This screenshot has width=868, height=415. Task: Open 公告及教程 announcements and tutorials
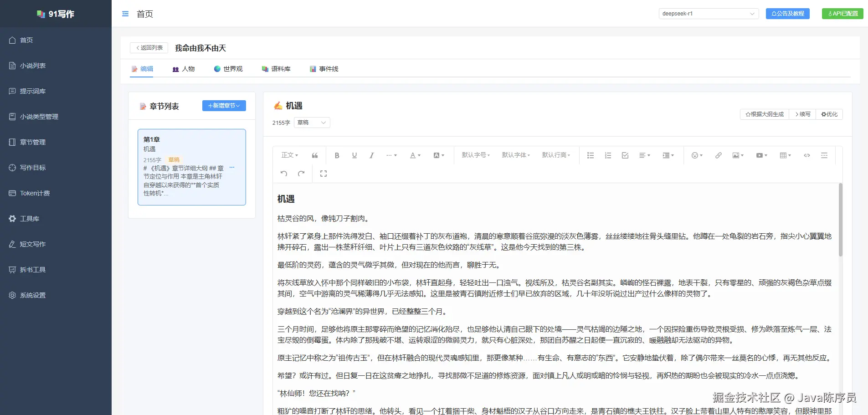pyautogui.click(x=788, y=14)
